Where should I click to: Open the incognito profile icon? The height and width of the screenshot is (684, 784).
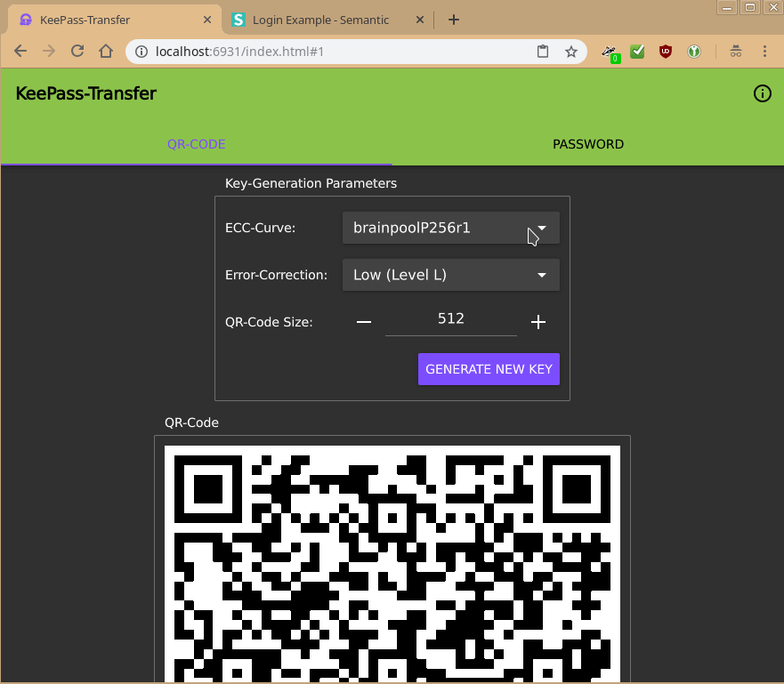click(735, 52)
